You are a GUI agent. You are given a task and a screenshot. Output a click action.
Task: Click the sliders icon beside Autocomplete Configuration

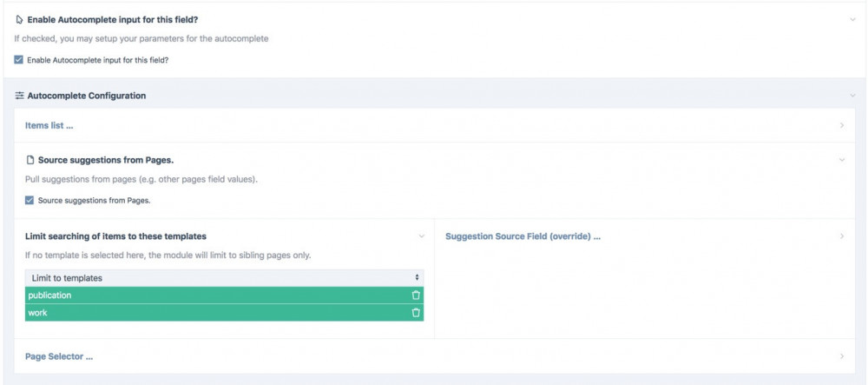click(x=20, y=96)
